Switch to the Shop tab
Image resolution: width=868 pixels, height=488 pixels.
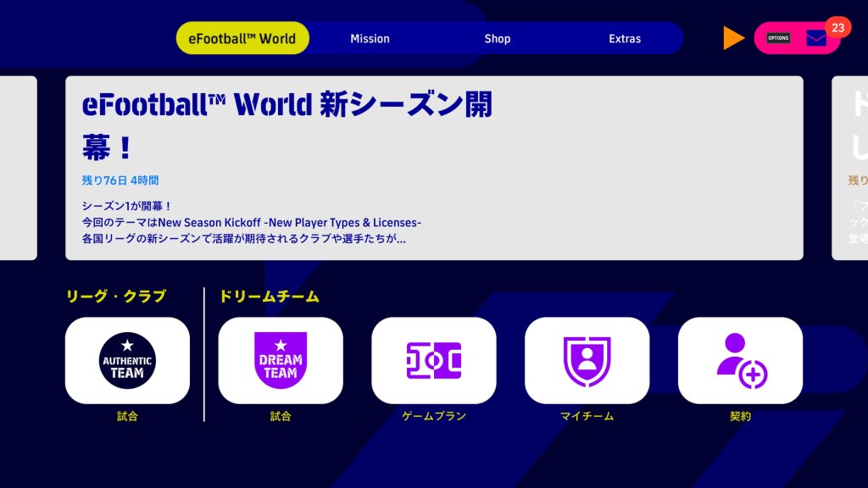[497, 39]
